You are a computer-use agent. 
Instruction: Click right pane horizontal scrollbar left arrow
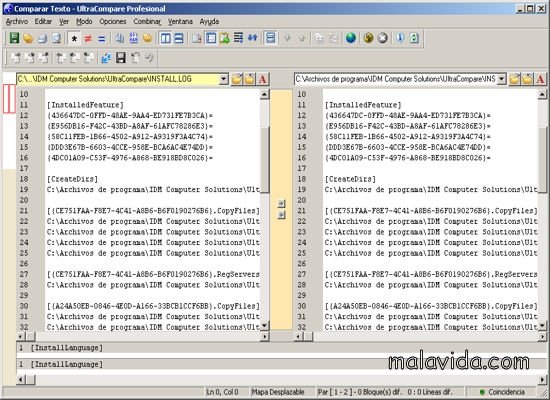point(298,336)
